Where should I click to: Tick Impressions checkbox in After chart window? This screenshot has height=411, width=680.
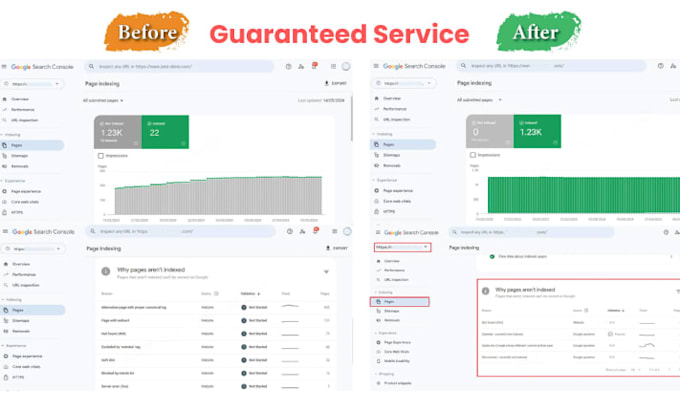point(473,155)
